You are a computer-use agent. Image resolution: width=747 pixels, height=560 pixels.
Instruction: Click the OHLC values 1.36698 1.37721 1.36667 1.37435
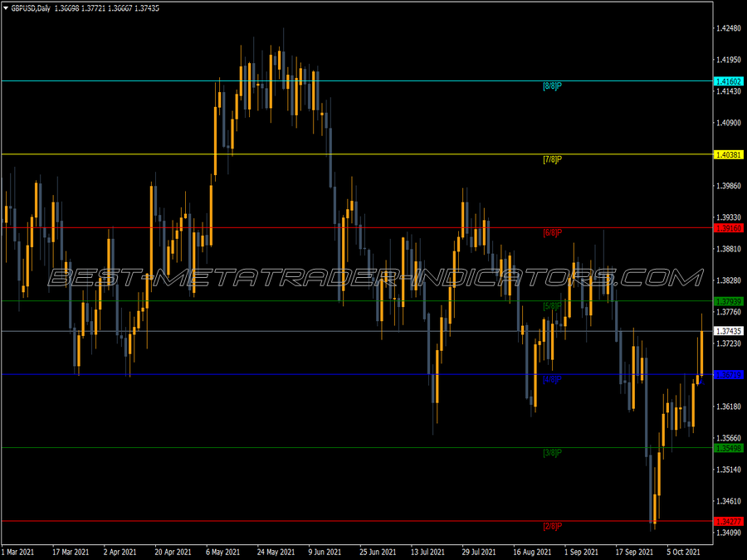pos(107,8)
